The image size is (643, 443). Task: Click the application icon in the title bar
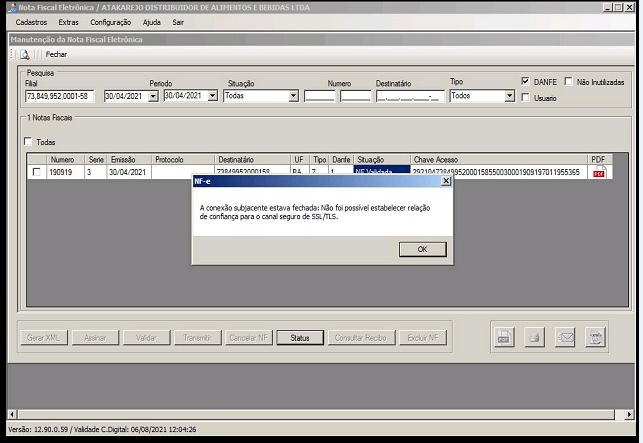[x=13, y=7]
